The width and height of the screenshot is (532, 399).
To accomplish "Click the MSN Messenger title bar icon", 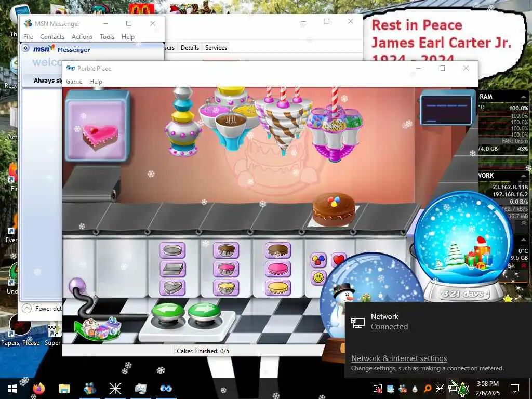I will (28, 23).
